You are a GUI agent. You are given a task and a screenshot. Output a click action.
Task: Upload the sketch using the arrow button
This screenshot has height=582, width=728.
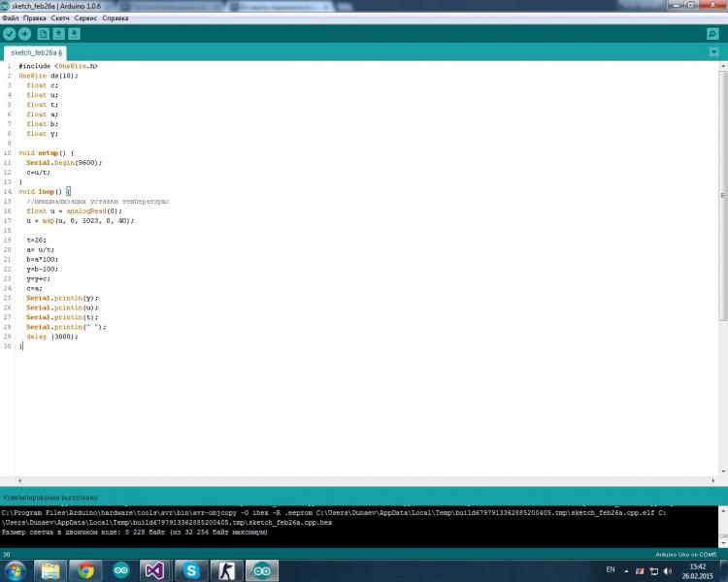click(24, 34)
